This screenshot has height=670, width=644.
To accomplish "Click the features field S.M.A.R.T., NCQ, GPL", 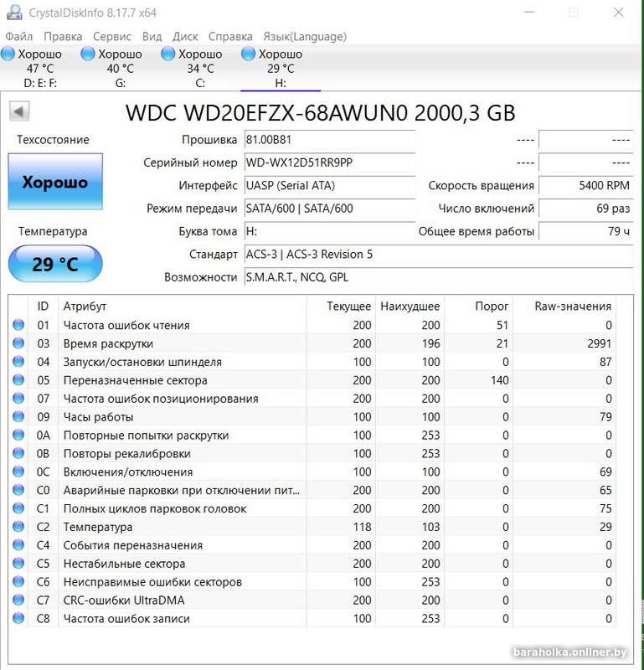I will tap(439, 277).
